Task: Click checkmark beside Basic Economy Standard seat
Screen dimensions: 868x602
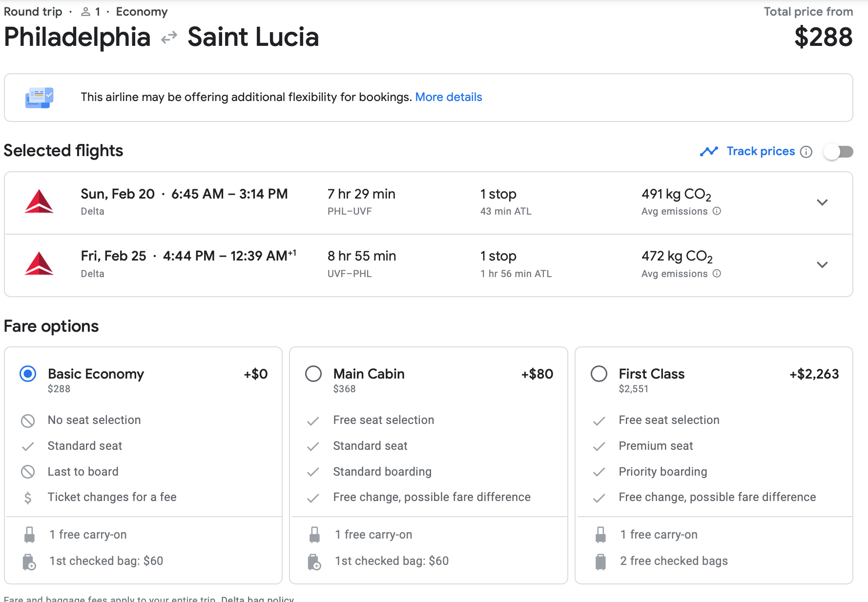Action: tap(28, 446)
